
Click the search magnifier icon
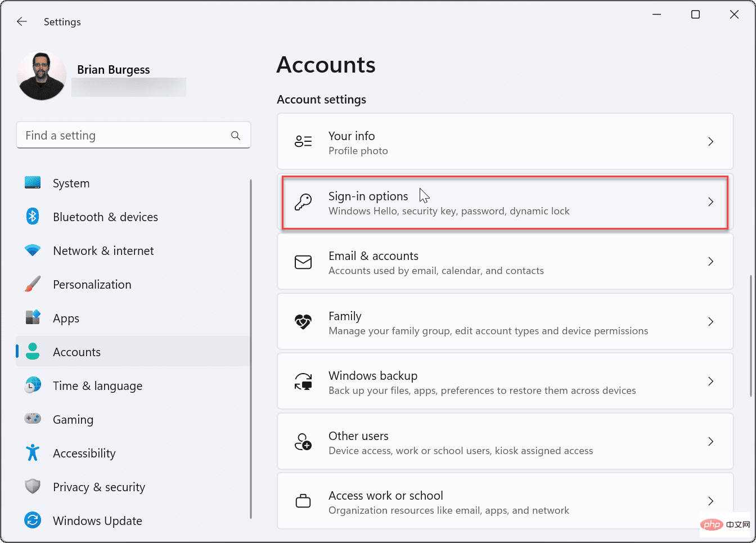236,136
